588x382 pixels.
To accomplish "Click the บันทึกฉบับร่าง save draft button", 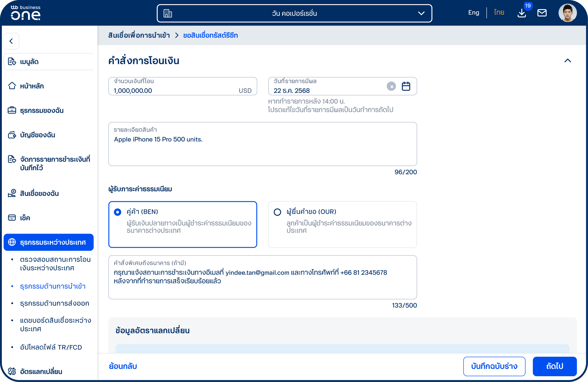I will pyautogui.click(x=494, y=366).
